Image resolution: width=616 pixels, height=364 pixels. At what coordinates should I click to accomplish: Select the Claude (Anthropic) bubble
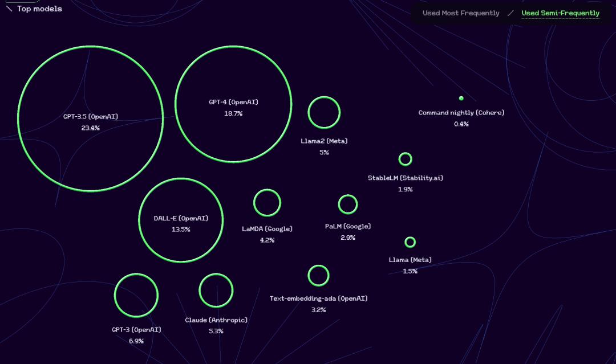click(216, 290)
